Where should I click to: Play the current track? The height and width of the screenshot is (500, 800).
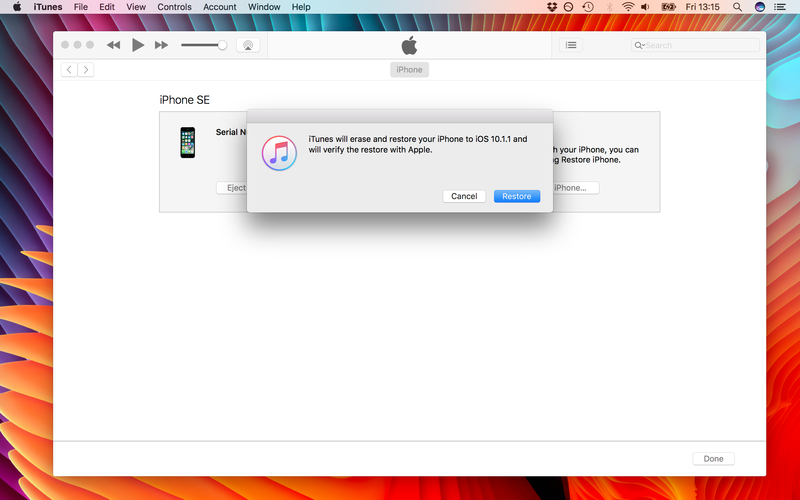[137, 45]
